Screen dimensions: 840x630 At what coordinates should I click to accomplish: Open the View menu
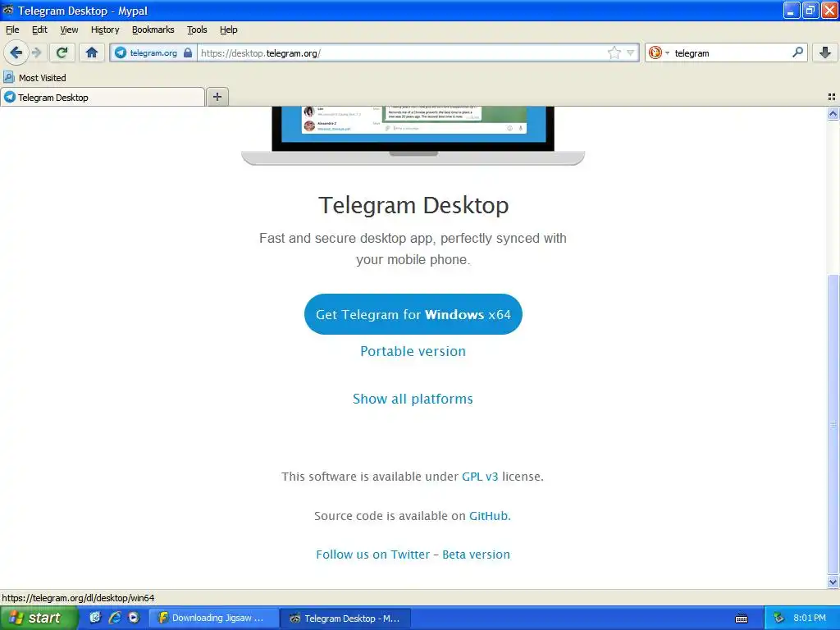(69, 30)
